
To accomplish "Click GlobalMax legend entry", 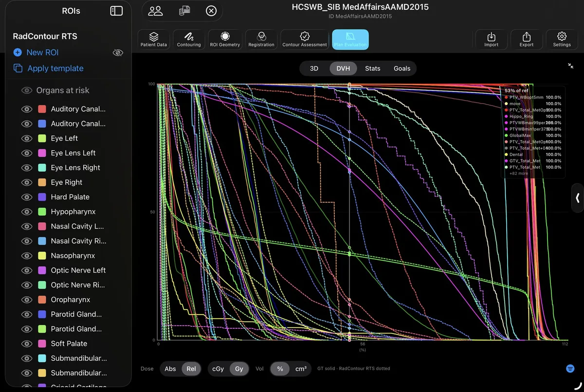I will pyautogui.click(x=533, y=135).
